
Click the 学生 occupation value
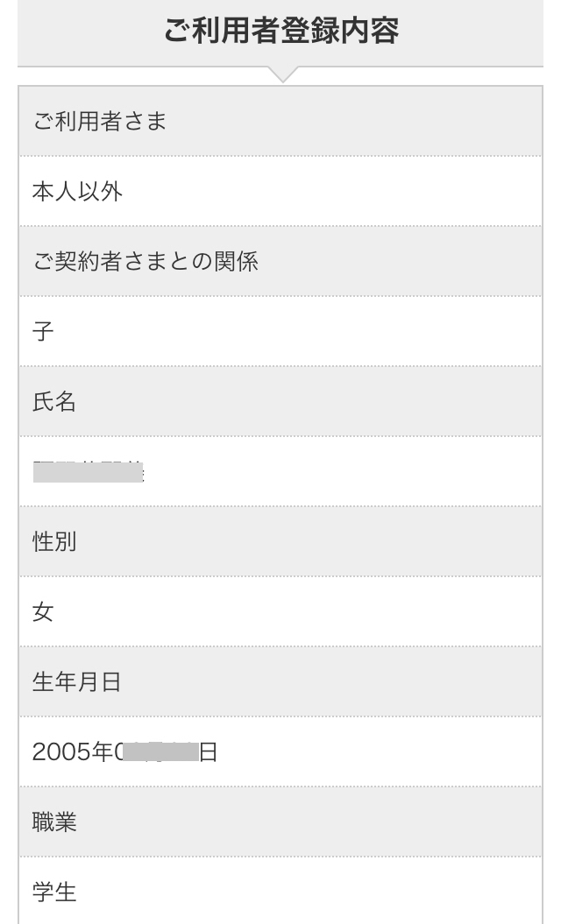pos(54,892)
